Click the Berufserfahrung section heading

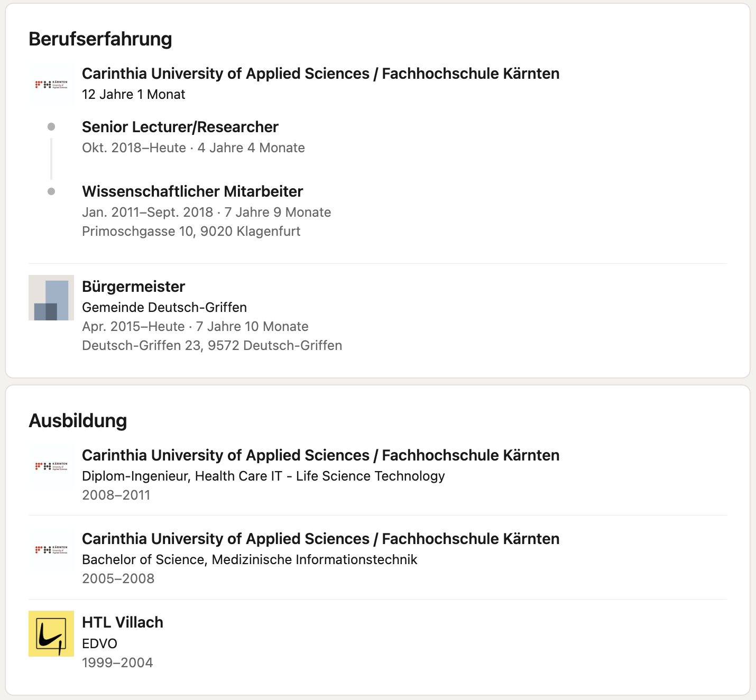click(x=100, y=39)
